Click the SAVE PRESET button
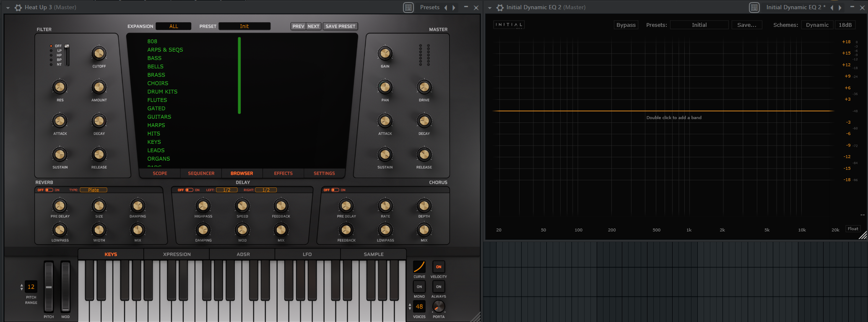This screenshot has height=322, width=868. click(x=340, y=26)
